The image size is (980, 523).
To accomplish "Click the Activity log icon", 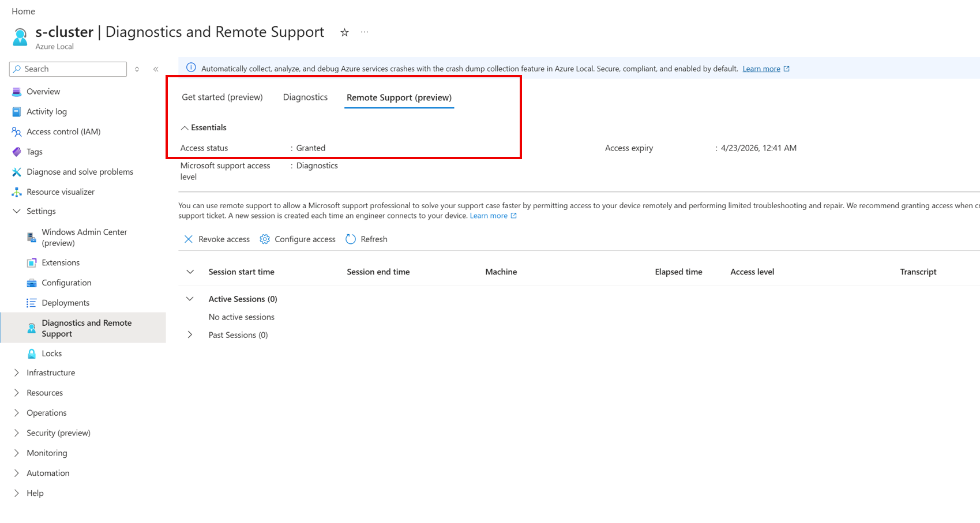I will coord(17,112).
